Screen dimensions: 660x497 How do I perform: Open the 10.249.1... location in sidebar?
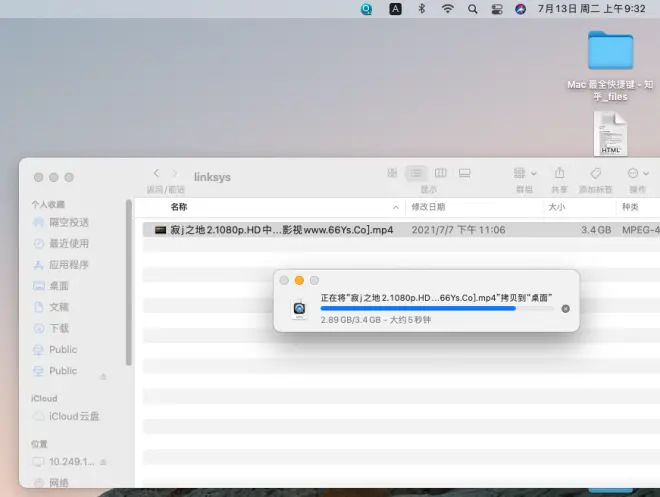(x=64, y=462)
